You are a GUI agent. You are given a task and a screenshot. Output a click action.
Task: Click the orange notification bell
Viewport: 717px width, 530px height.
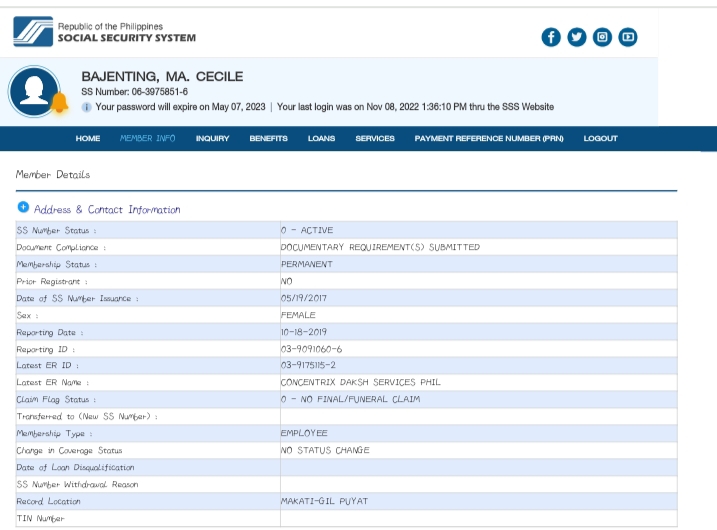tap(59, 104)
